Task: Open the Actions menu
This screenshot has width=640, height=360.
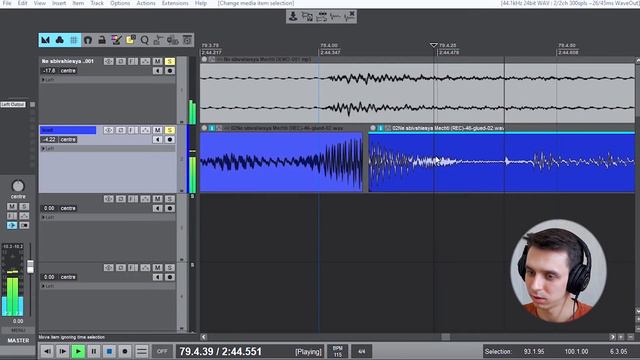Action: click(x=146, y=3)
